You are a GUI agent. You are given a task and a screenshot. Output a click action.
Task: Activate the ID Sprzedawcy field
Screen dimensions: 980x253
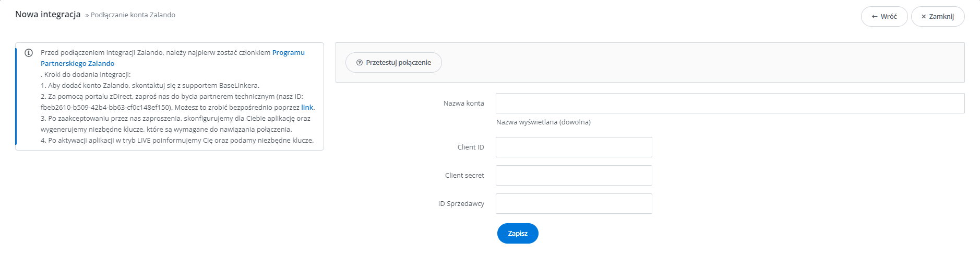(x=574, y=204)
